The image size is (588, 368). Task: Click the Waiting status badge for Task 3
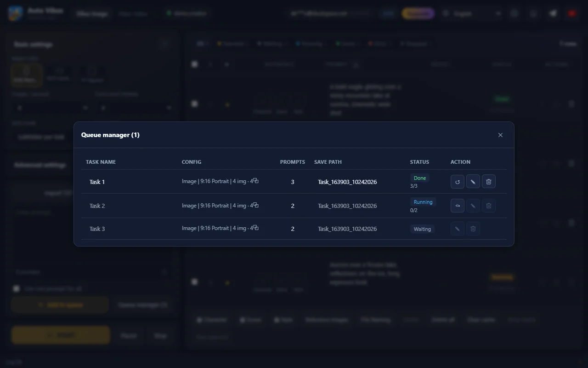click(422, 229)
